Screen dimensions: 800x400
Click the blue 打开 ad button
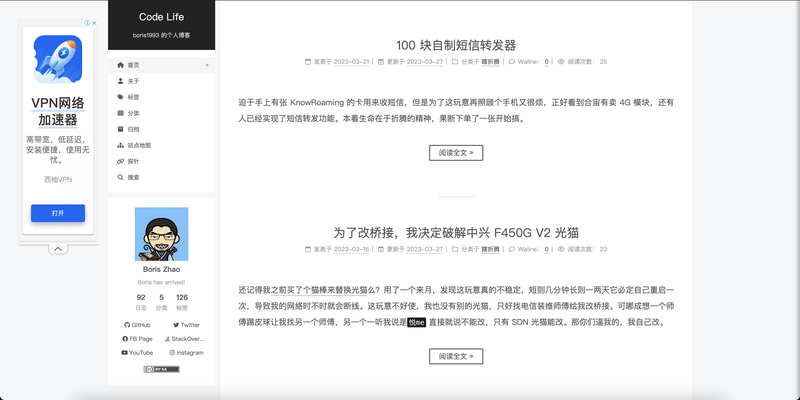[x=58, y=213]
